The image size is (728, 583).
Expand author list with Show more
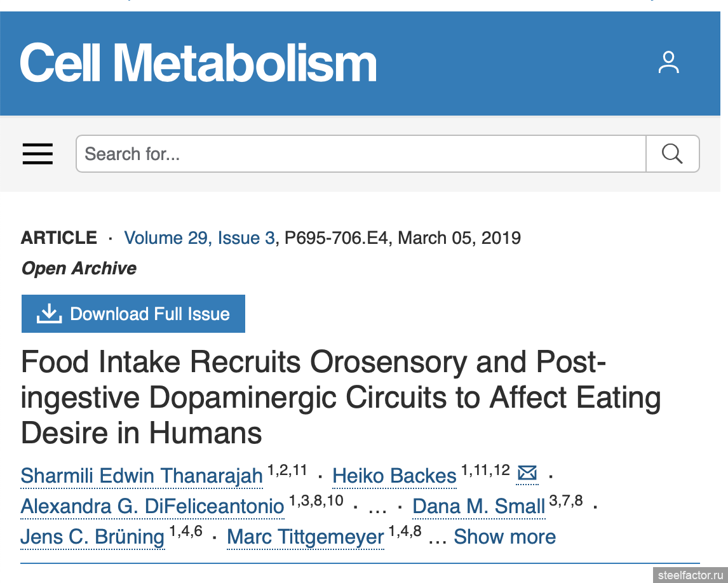click(504, 537)
